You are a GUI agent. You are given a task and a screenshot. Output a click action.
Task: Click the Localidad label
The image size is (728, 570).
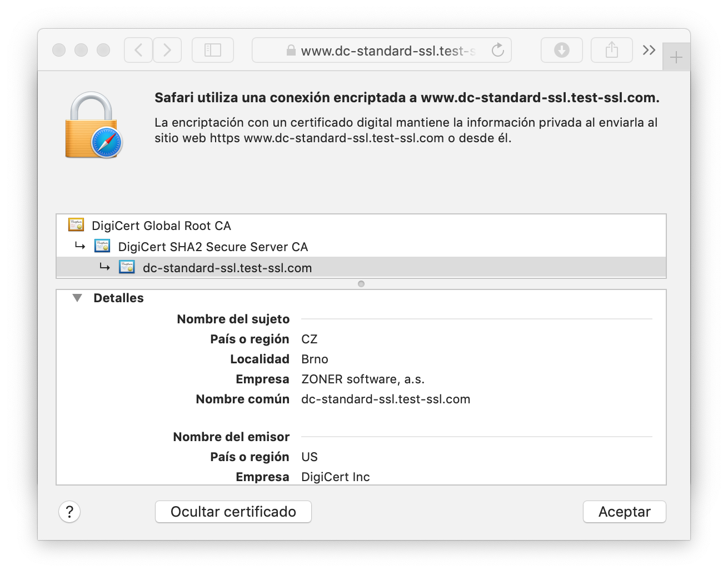tap(260, 359)
